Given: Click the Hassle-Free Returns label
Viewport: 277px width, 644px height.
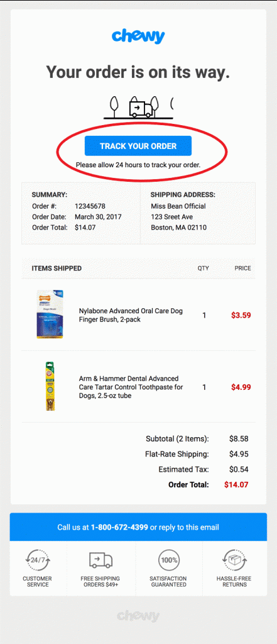Looking at the screenshot, I should [x=234, y=581].
